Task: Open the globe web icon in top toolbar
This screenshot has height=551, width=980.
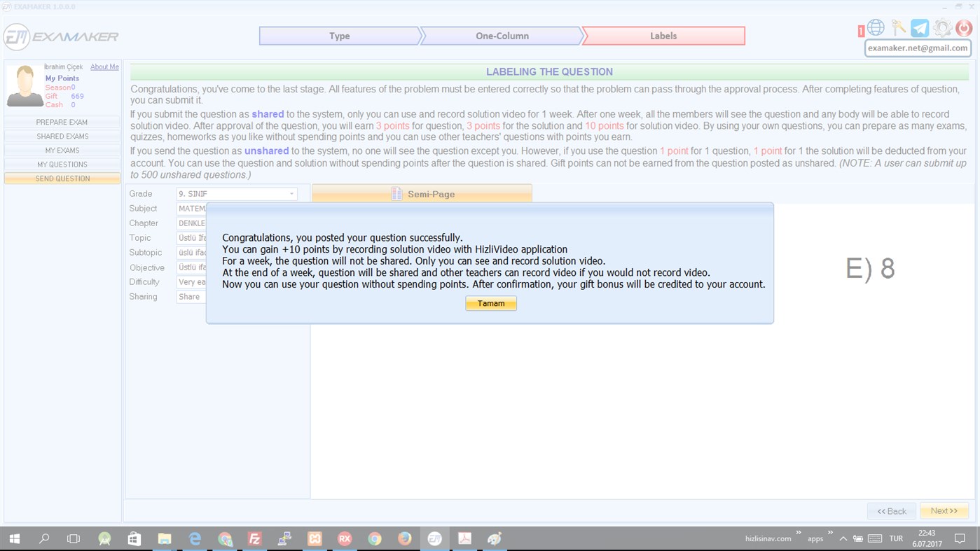Action: pos(875,27)
